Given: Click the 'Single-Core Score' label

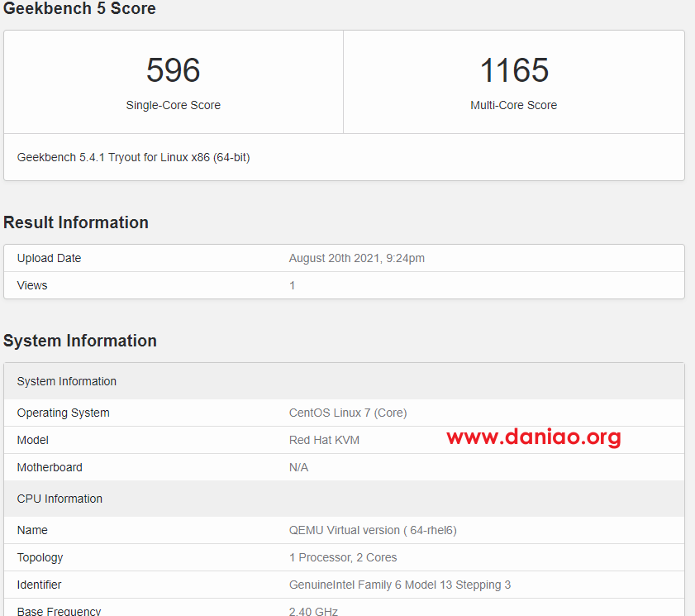Looking at the screenshot, I should tap(174, 105).
